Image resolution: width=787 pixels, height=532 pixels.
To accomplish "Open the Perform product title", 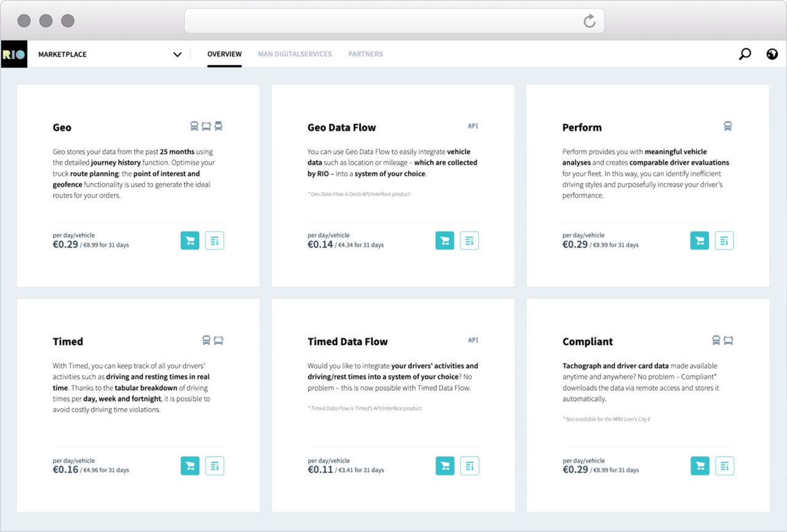I will 582,128.
